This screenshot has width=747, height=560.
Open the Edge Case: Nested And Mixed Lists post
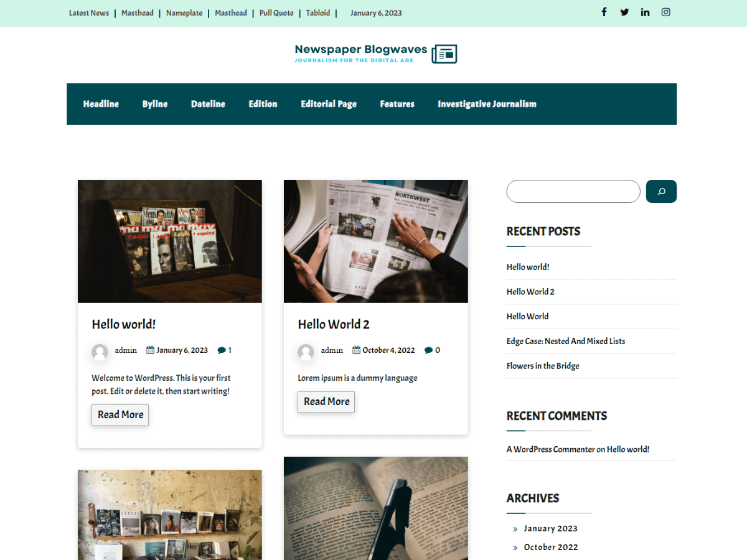coord(565,341)
